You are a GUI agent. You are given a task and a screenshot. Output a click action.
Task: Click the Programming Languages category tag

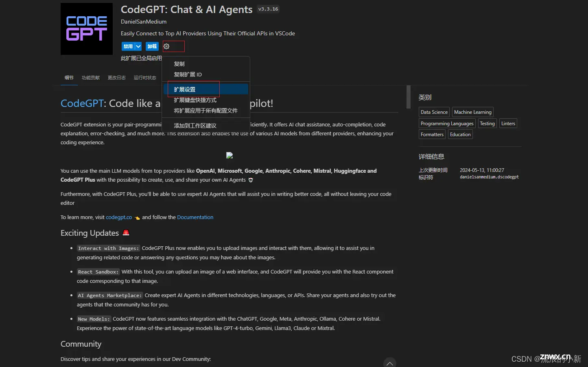pyautogui.click(x=447, y=124)
